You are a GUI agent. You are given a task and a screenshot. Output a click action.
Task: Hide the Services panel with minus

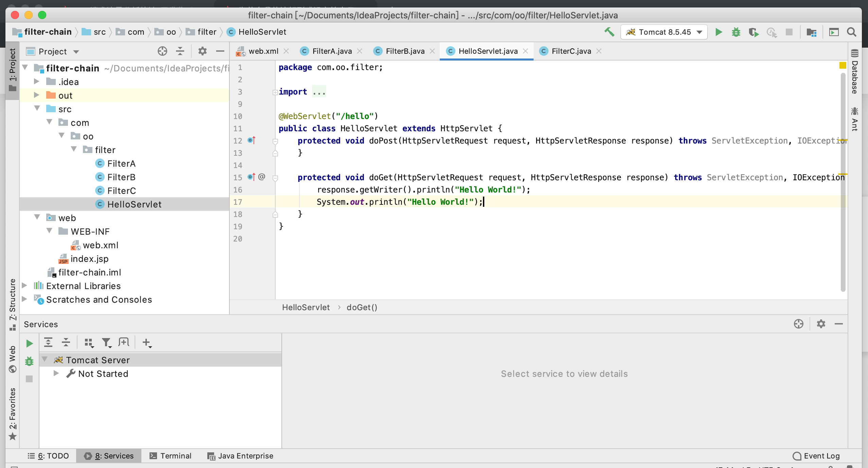pyautogui.click(x=839, y=324)
